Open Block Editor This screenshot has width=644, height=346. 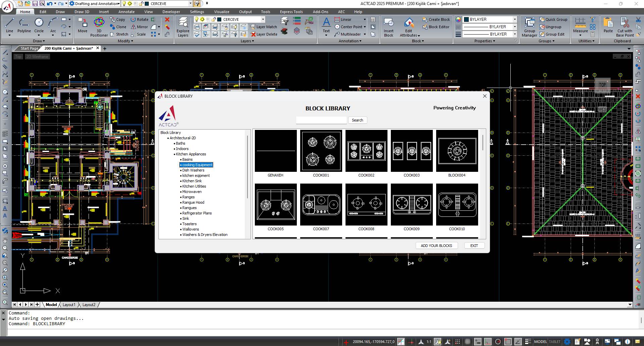coord(436,27)
